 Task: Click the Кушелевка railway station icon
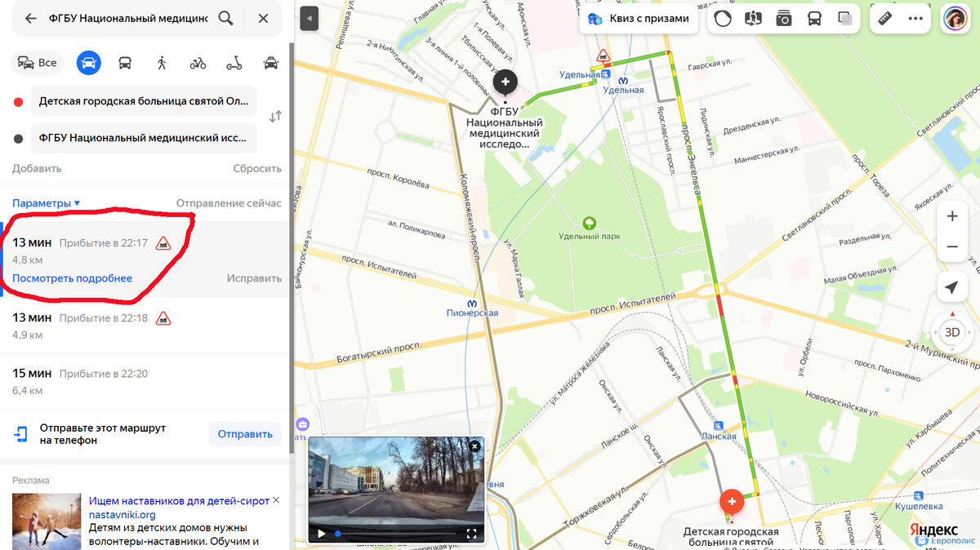(920, 495)
